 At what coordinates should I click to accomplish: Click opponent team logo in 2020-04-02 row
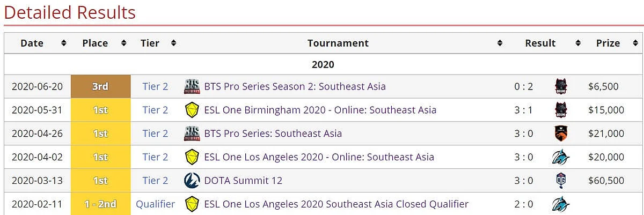(561, 157)
